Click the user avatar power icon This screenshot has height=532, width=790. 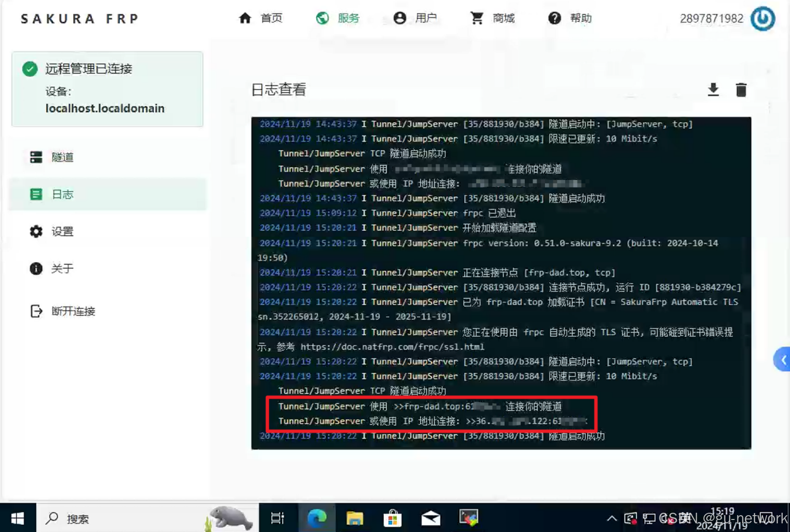(x=763, y=18)
